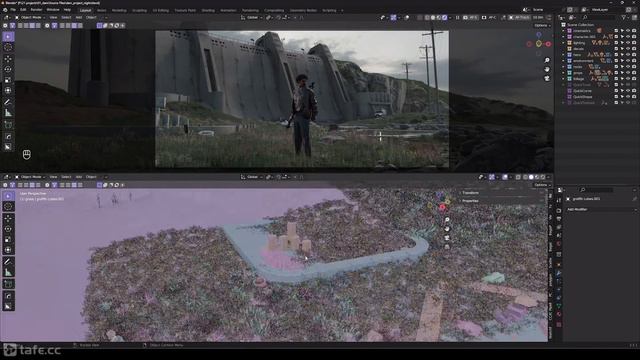Click red X axis on top viewport gizmo

(x=548, y=44)
